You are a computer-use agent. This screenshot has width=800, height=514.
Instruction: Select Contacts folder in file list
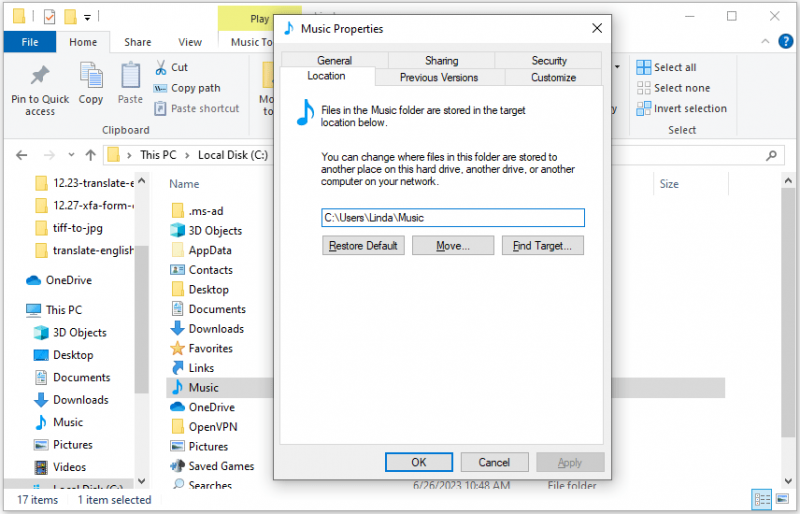coord(201,270)
